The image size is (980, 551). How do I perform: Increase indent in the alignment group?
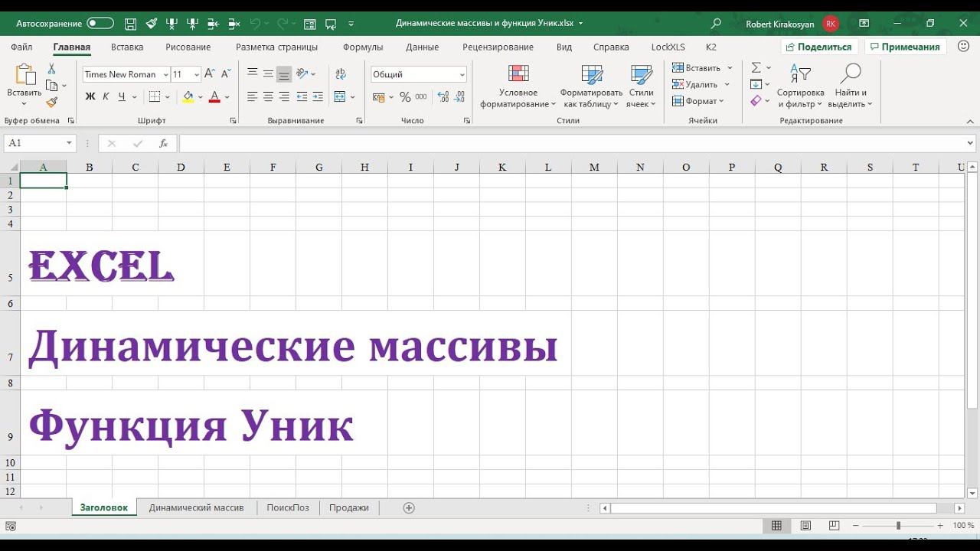(x=318, y=96)
